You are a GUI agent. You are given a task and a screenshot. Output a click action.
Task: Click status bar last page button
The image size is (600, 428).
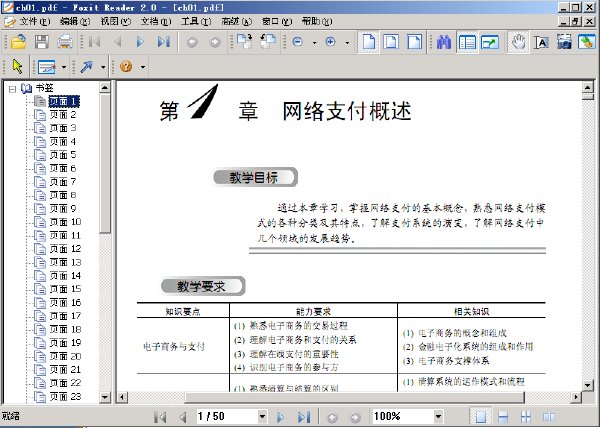[x=304, y=417]
